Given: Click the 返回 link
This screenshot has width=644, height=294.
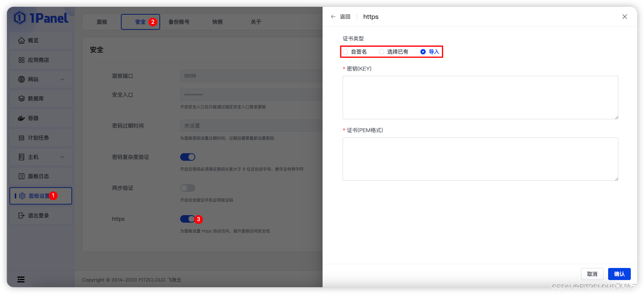Looking at the screenshot, I should click(x=345, y=17).
